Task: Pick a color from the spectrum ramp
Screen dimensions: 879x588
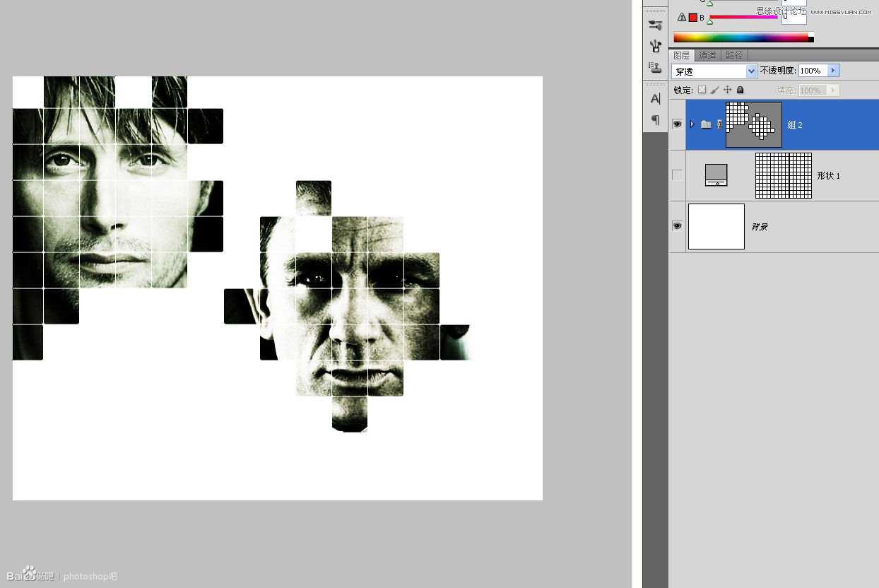Action: 743,37
